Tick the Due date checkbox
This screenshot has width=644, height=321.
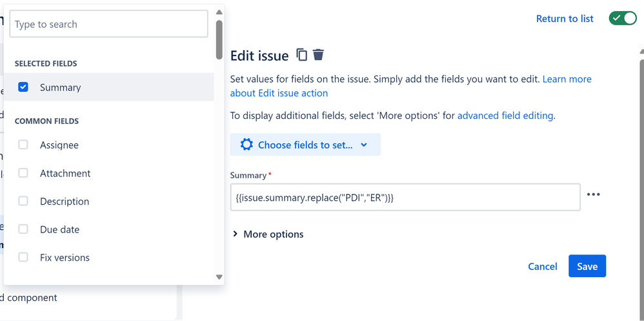click(23, 229)
